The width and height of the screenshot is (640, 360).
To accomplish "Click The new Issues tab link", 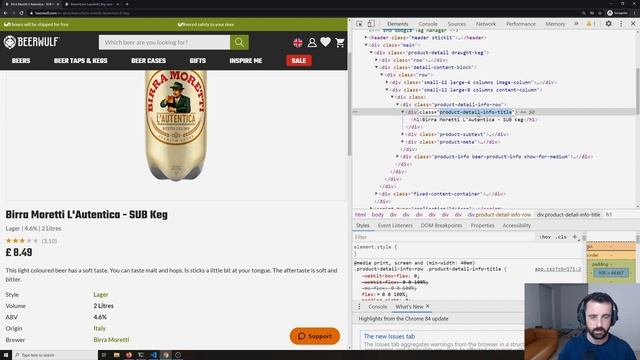I will point(389,336).
